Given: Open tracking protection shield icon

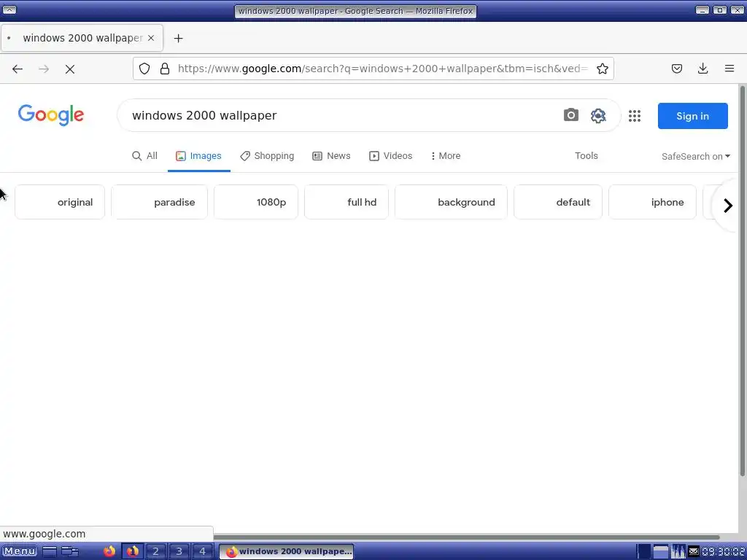Looking at the screenshot, I should [144, 69].
